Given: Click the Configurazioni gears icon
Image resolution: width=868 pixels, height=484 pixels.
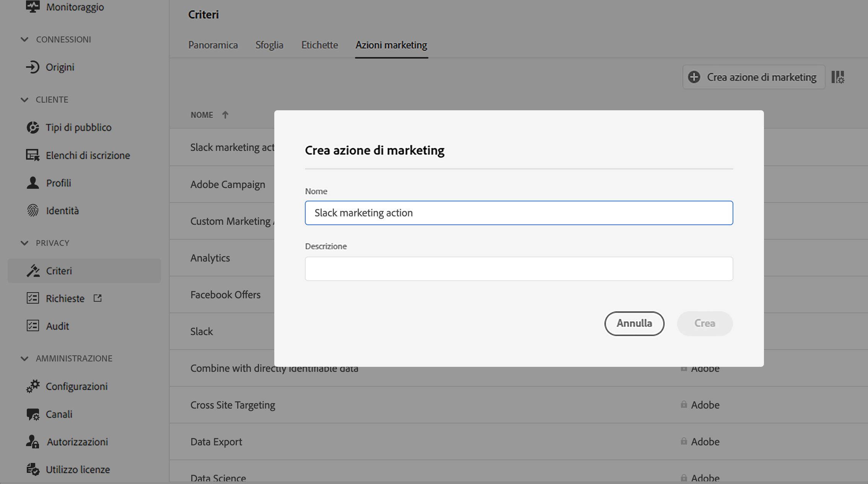Looking at the screenshot, I should [x=33, y=386].
